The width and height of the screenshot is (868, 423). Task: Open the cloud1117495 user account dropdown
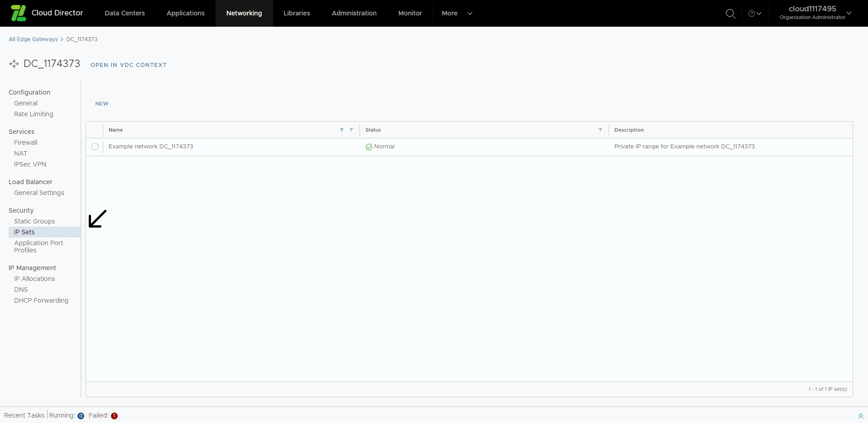(815, 13)
